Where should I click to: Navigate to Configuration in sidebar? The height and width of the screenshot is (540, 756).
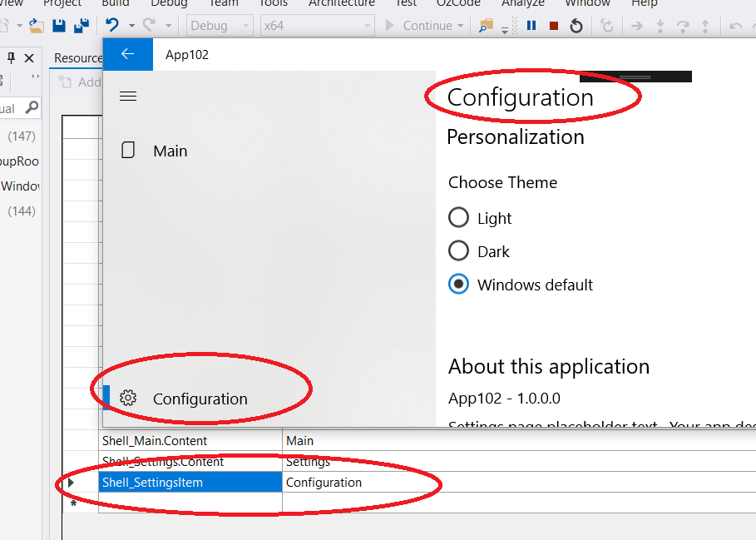pos(200,399)
